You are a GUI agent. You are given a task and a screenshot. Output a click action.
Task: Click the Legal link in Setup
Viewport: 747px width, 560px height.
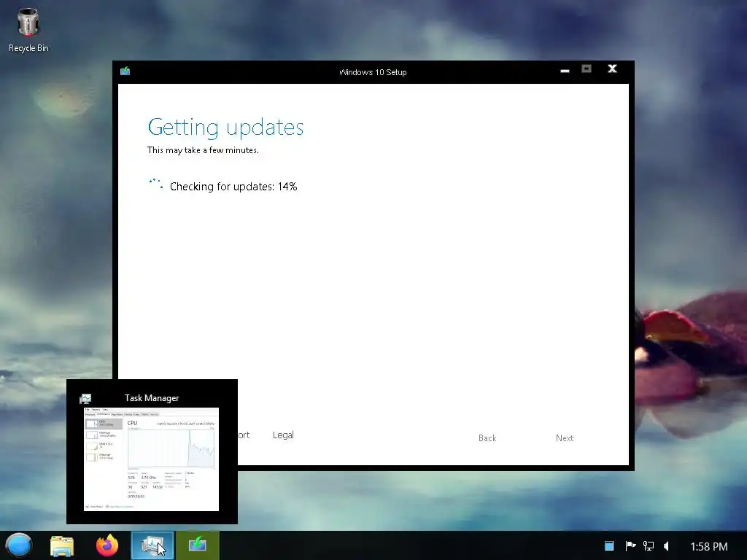coord(283,435)
